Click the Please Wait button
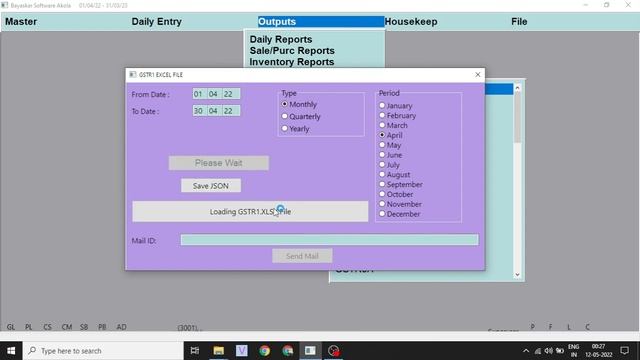Image resolution: width=640 pixels, height=360 pixels. [x=219, y=163]
